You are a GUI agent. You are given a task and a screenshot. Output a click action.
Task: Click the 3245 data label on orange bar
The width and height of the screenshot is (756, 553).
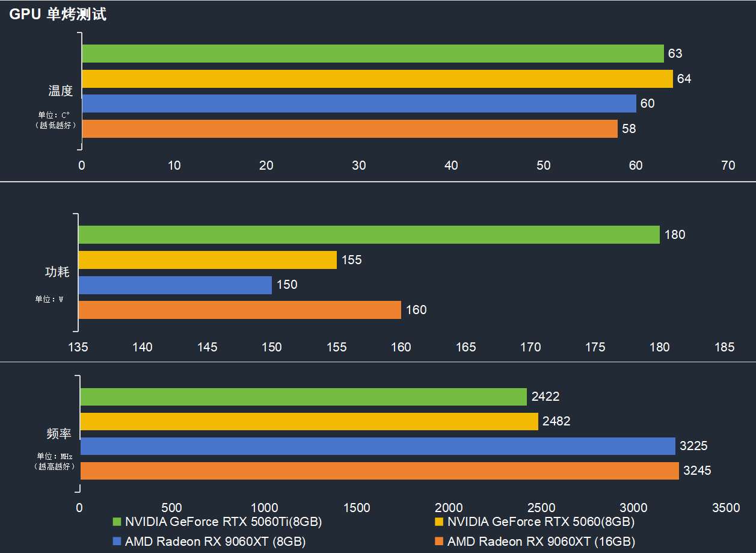coord(697,471)
